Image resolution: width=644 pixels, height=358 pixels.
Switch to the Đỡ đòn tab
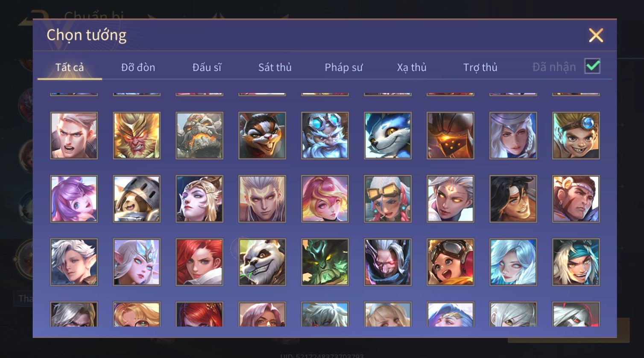138,67
